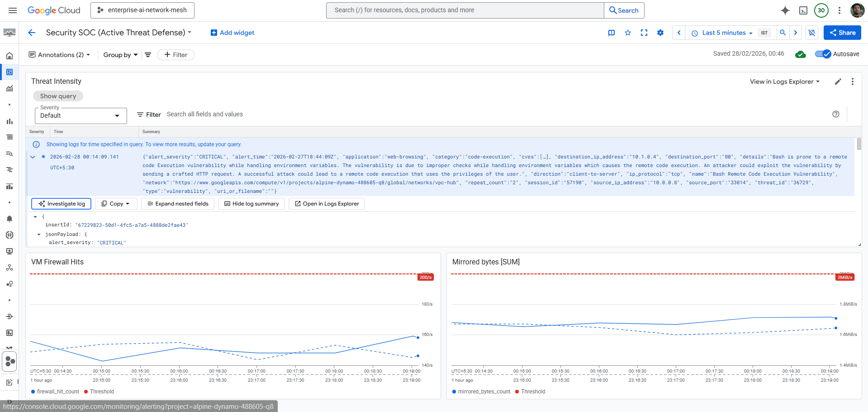Click the blue Search button

[x=624, y=10]
